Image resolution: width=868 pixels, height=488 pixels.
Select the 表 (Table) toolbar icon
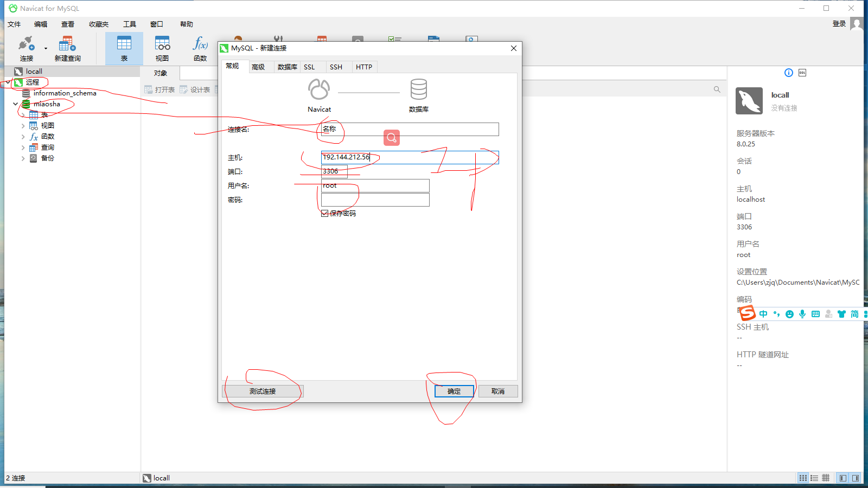click(x=124, y=48)
